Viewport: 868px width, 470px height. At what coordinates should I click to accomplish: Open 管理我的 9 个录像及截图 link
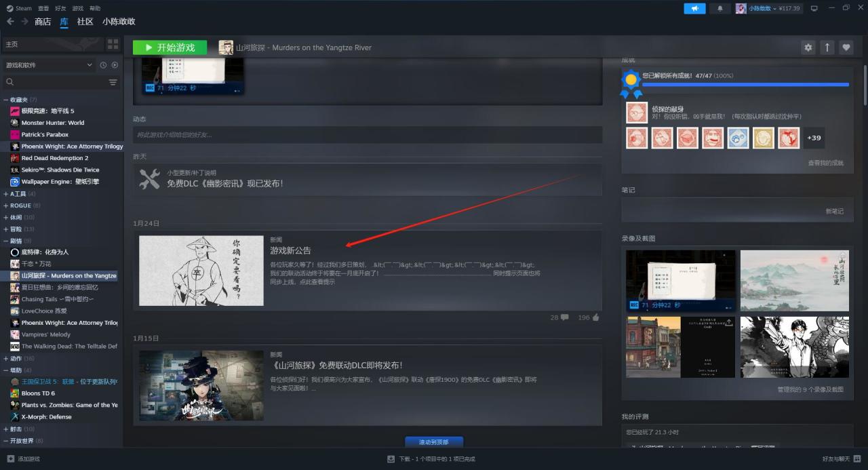tap(810, 389)
